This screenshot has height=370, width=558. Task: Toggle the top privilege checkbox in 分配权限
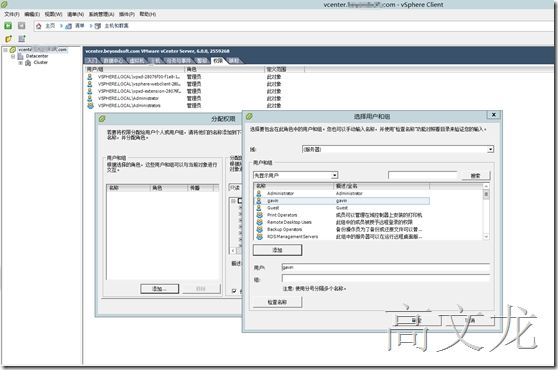[240, 201]
